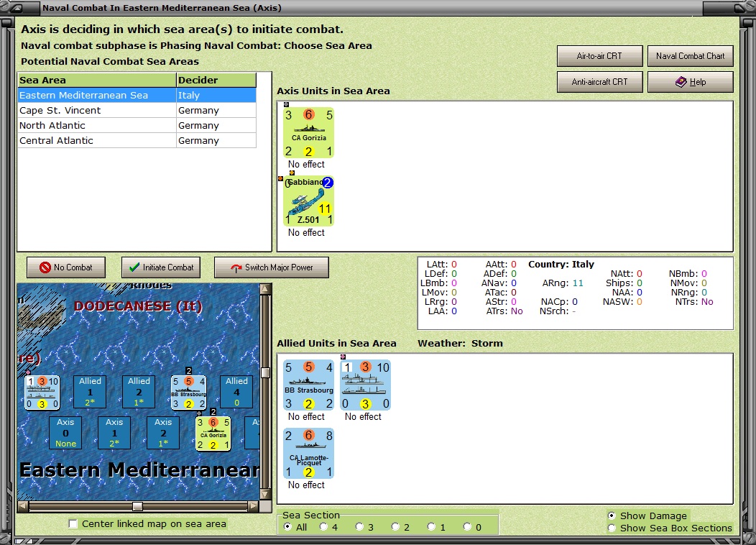
Task: Click the Allied 4 sea box on map
Action: (236, 392)
